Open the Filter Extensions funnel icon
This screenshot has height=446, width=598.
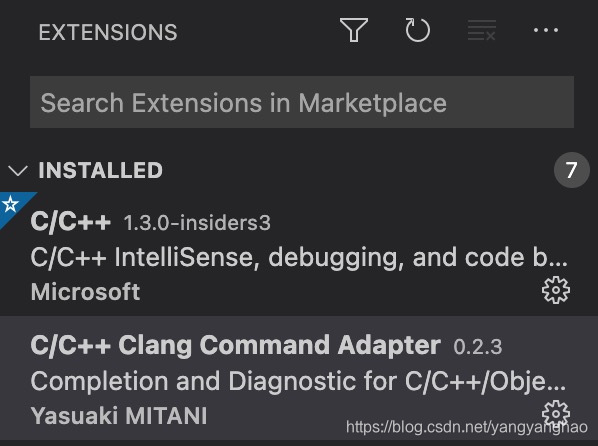354,30
